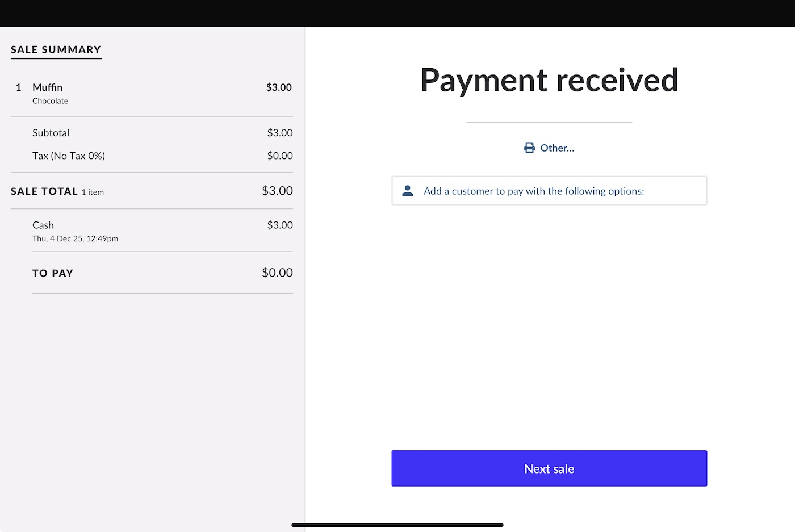Click the Payment received heading
Viewport: 795px width, 532px height.
click(549, 80)
